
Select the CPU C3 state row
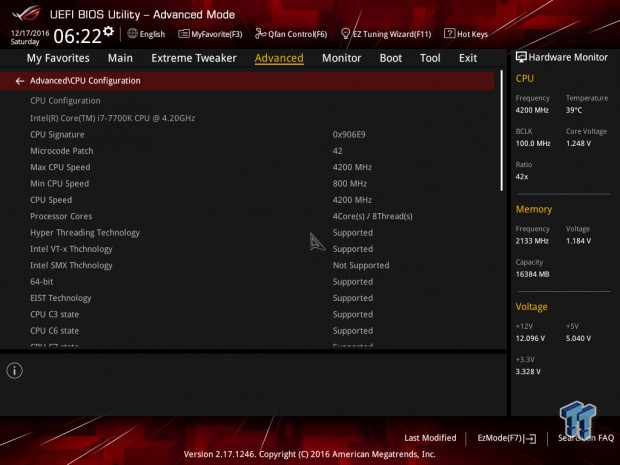pyautogui.click(x=55, y=314)
